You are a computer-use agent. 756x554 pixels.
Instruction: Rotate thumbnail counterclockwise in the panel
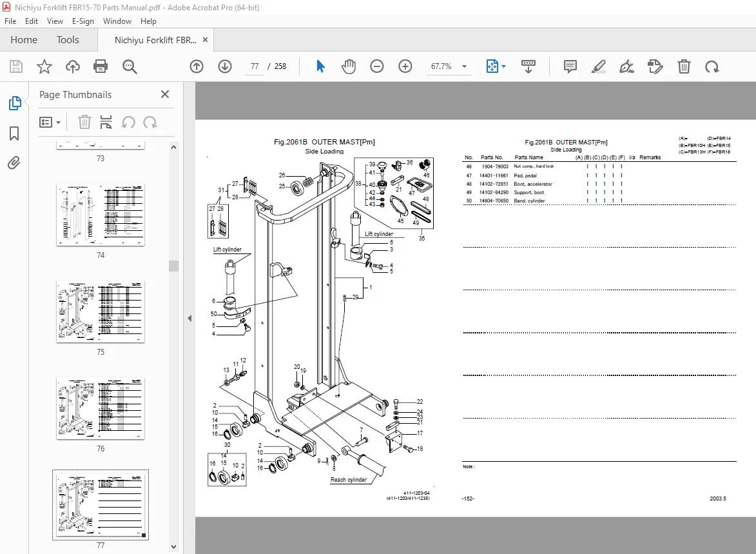(x=128, y=122)
